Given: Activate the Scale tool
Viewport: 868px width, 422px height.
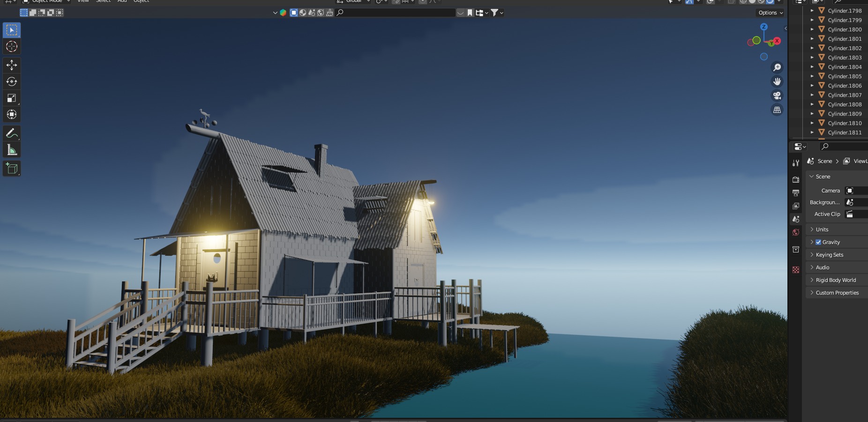Looking at the screenshot, I should [x=12, y=98].
